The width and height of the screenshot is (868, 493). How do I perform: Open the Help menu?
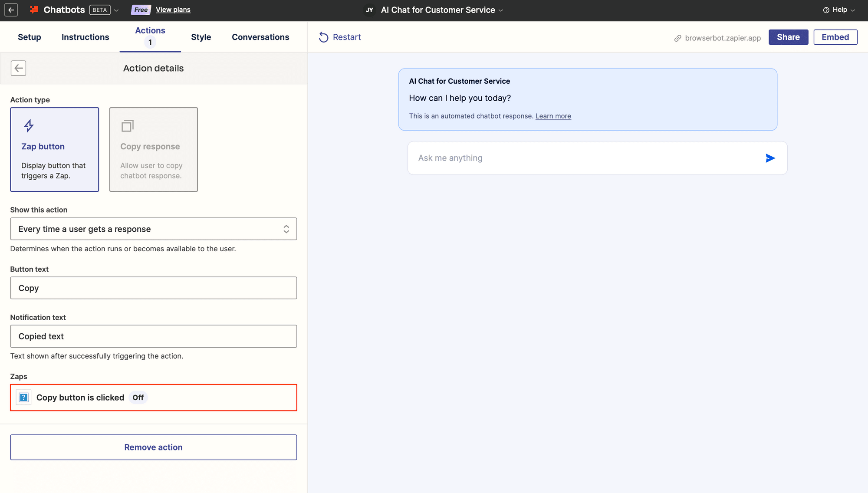[x=838, y=10]
